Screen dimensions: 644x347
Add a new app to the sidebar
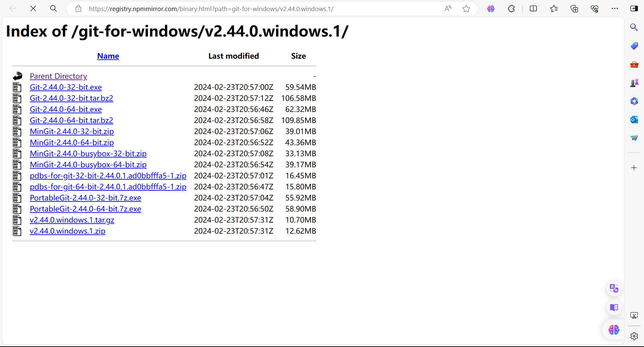coord(634,168)
